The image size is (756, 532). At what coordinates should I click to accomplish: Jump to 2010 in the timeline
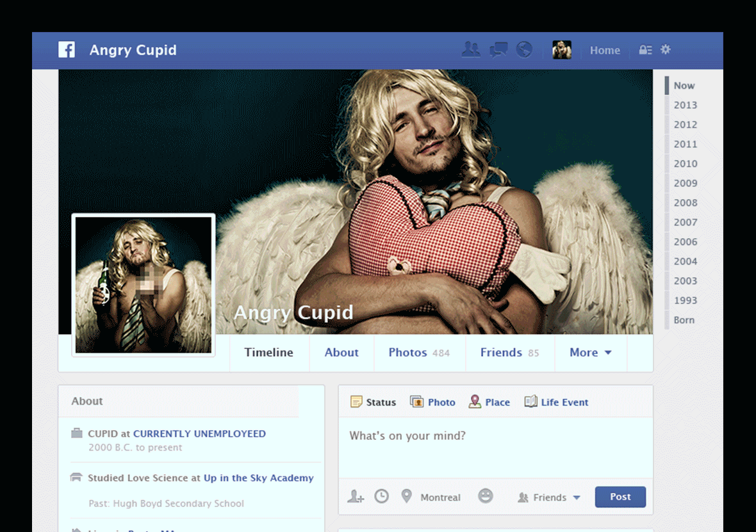point(685,164)
